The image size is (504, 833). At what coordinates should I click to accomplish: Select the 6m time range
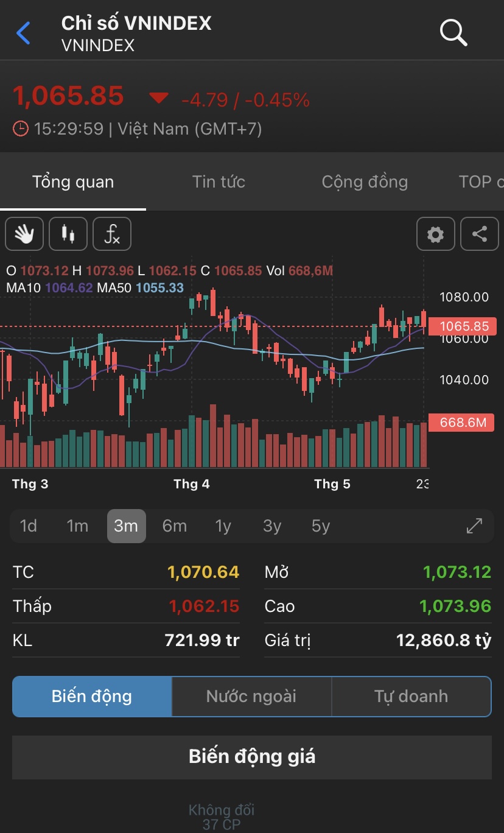pyautogui.click(x=175, y=525)
